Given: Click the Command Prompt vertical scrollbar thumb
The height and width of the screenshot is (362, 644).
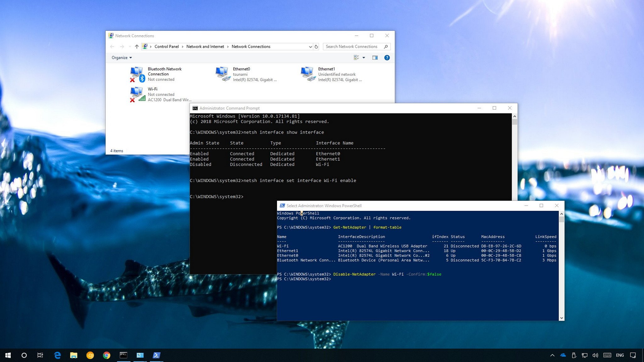Looking at the screenshot, I should pyautogui.click(x=514, y=122).
